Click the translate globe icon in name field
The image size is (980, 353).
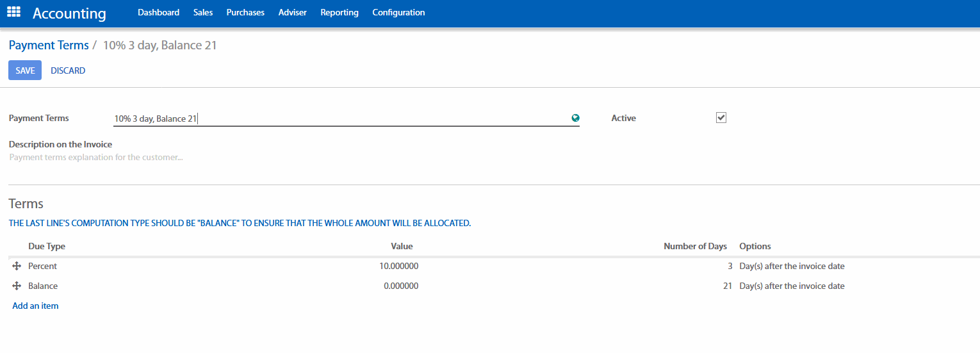(x=575, y=118)
